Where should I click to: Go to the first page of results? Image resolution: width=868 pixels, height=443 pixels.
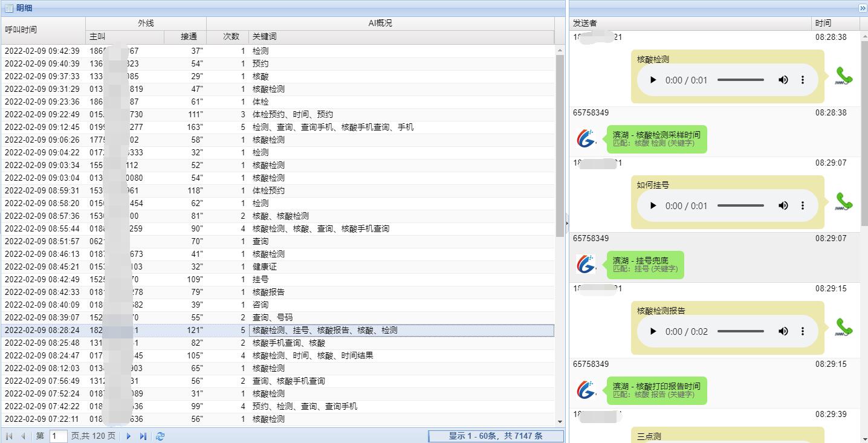(x=9, y=436)
